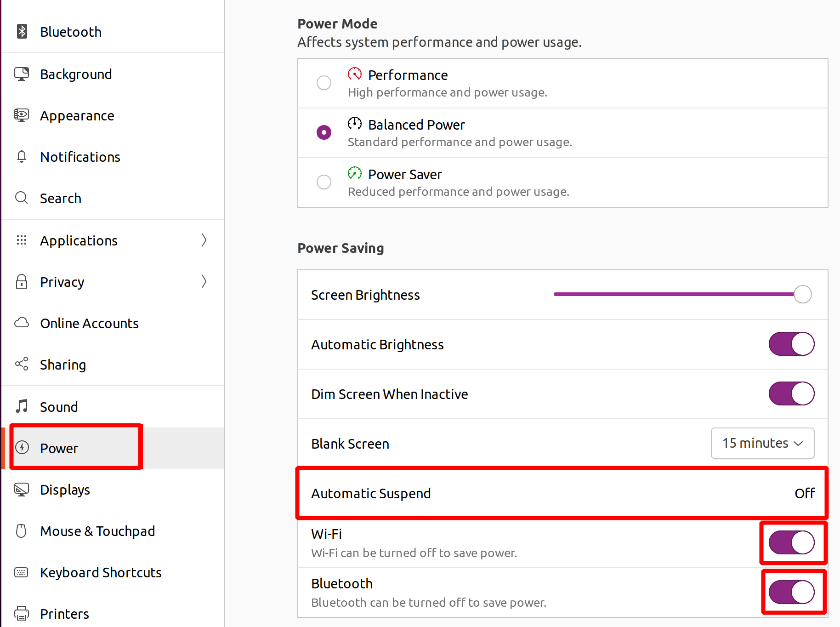840x627 pixels.
Task: Click the Sharing icon in sidebar
Action: click(22, 364)
